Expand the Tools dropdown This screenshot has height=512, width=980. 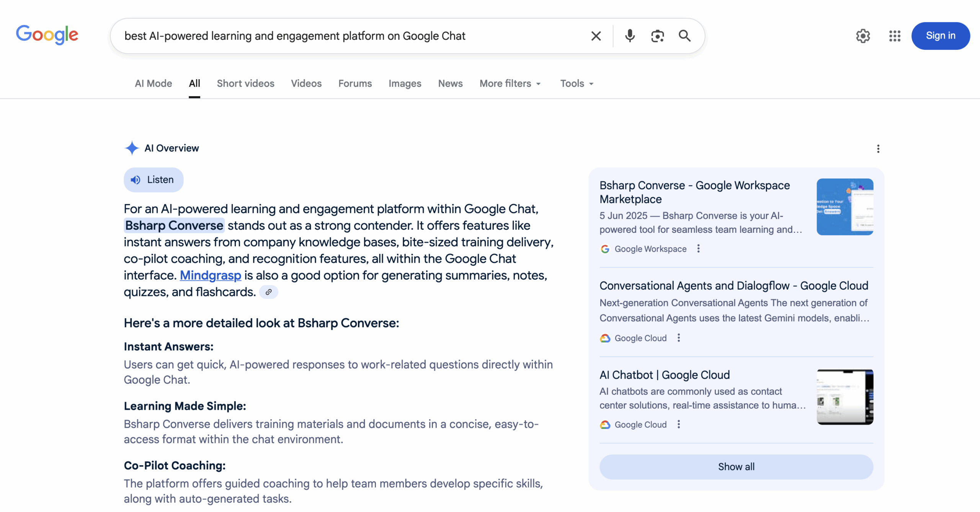(577, 83)
